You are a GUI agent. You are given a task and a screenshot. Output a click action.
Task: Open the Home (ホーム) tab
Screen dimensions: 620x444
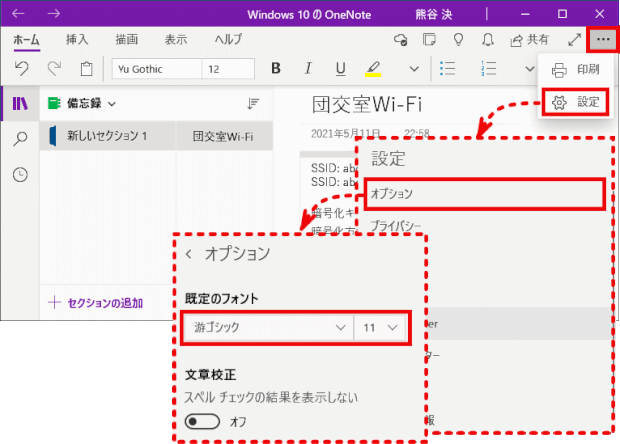click(x=26, y=40)
